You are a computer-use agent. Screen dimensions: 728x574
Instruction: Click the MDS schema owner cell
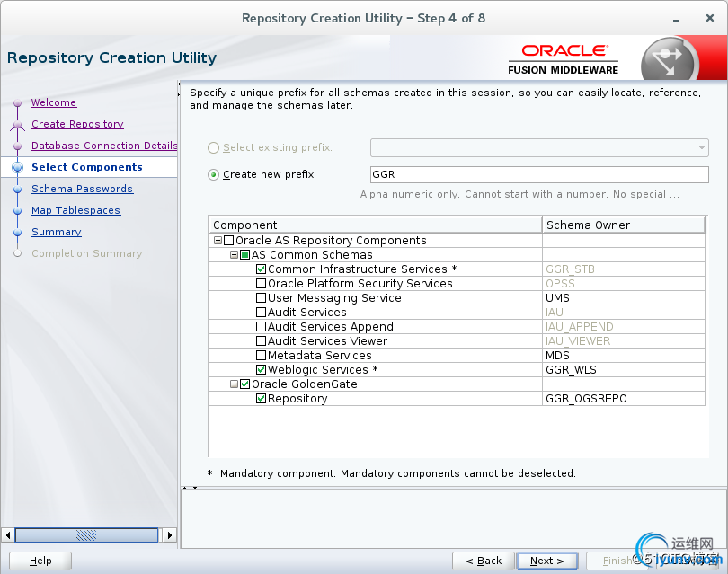tap(624, 356)
